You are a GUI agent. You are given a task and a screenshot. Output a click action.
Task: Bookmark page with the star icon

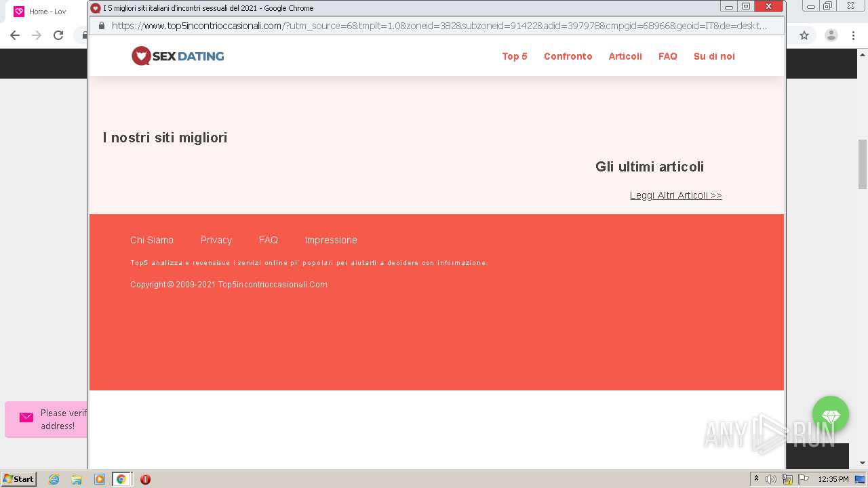(x=804, y=35)
